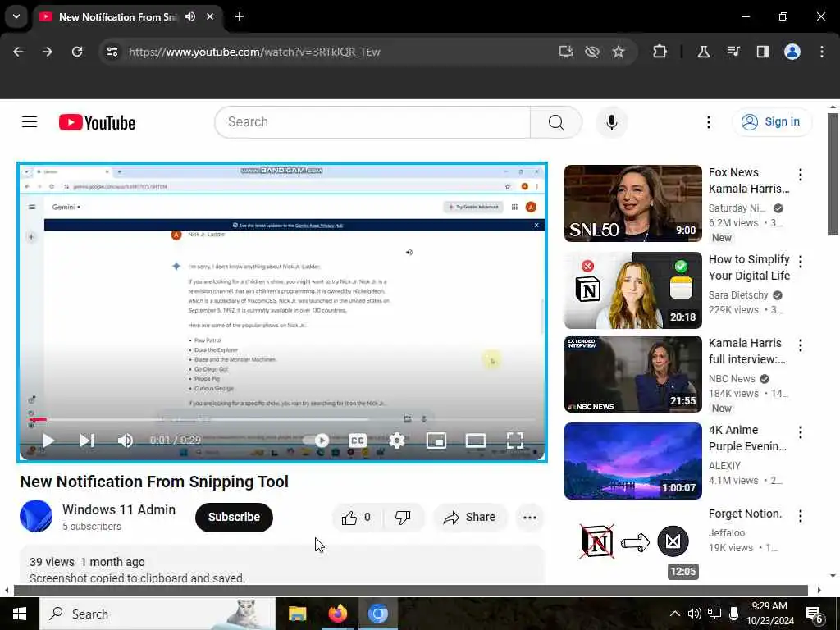Open the notification center

pos(815,614)
